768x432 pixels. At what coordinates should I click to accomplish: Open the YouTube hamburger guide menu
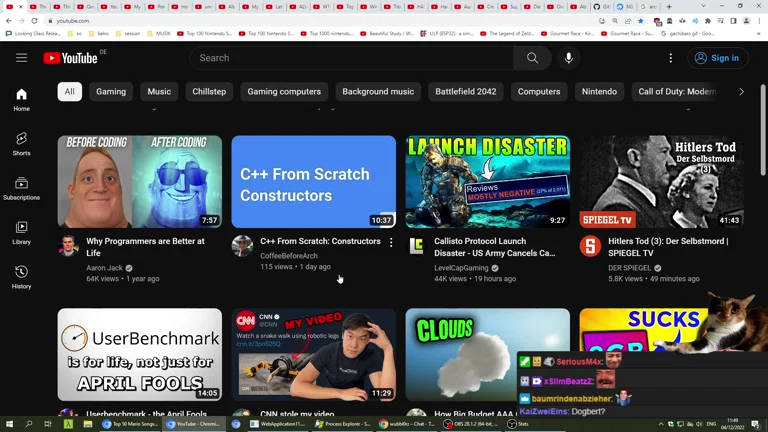(x=21, y=58)
